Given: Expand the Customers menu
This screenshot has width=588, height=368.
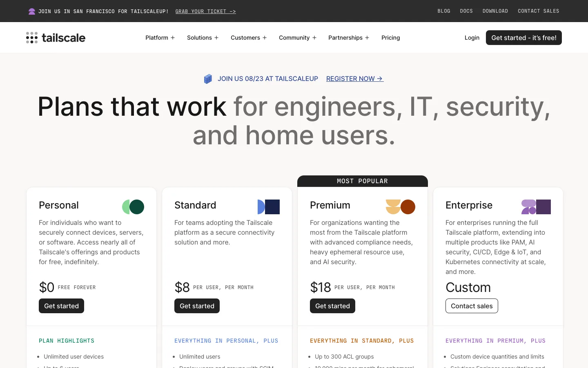Looking at the screenshot, I should (249, 38).
